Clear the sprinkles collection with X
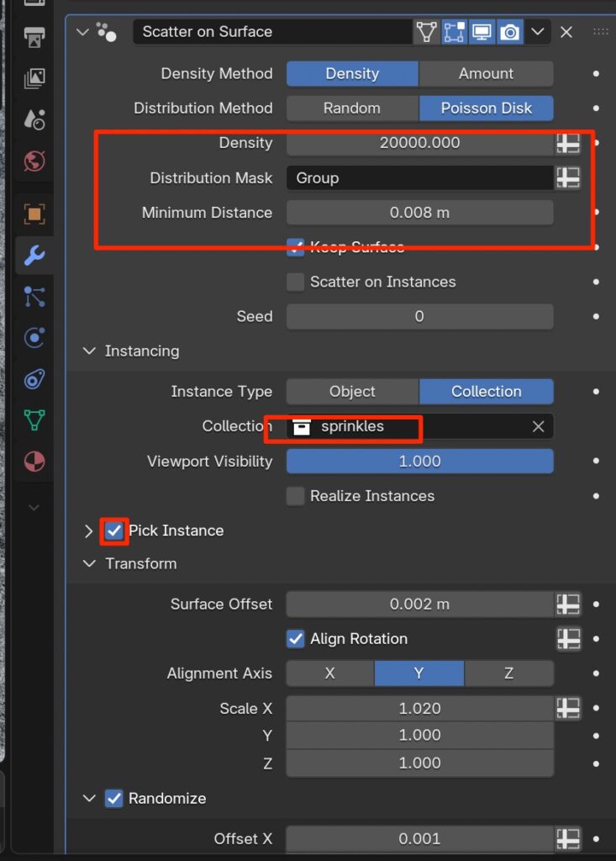 pos(539,427)
